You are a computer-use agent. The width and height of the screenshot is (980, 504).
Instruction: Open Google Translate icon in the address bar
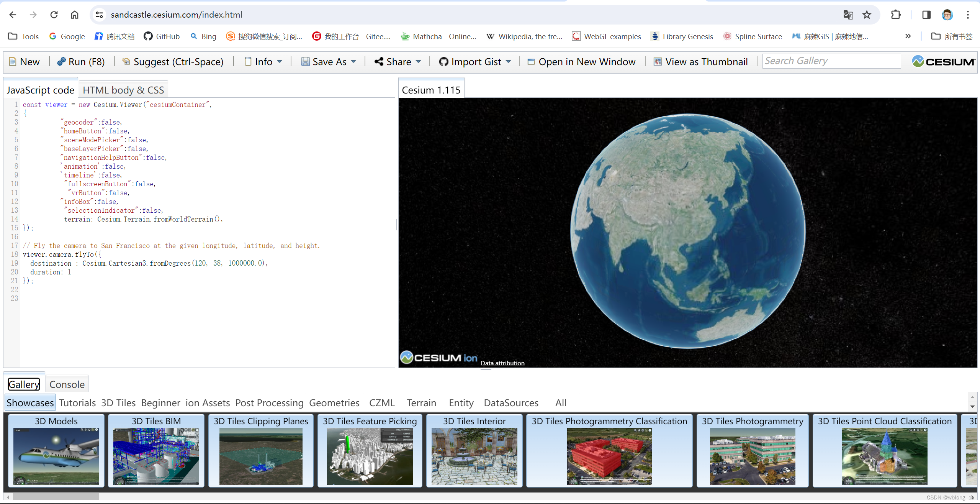(x=848, y=15)
